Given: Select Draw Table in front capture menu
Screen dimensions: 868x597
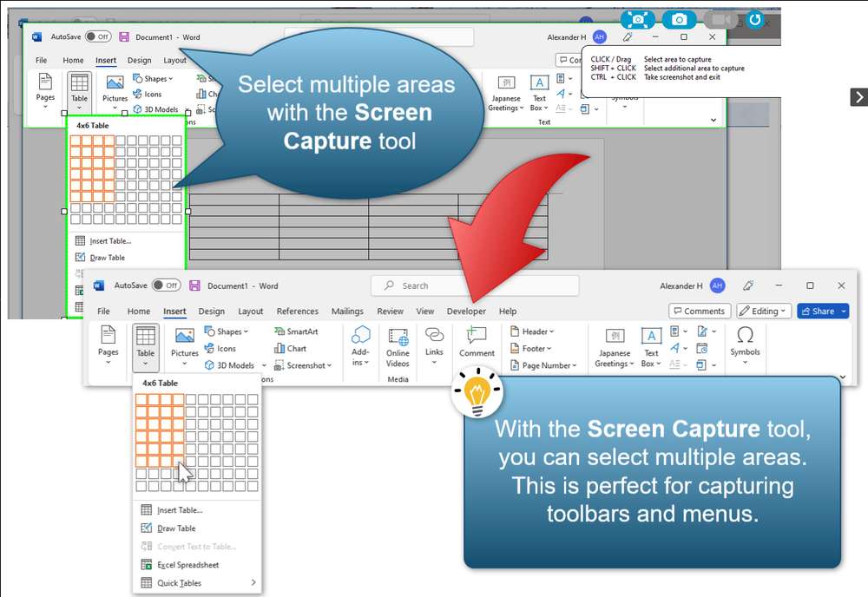Looking at the screenshot, I should 169,528.
